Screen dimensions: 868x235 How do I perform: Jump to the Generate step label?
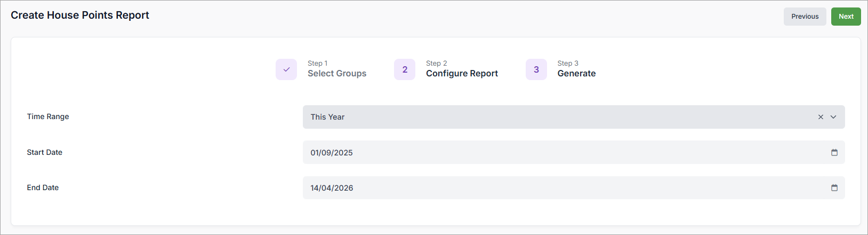pyautogui.click(x=576, y=74)
